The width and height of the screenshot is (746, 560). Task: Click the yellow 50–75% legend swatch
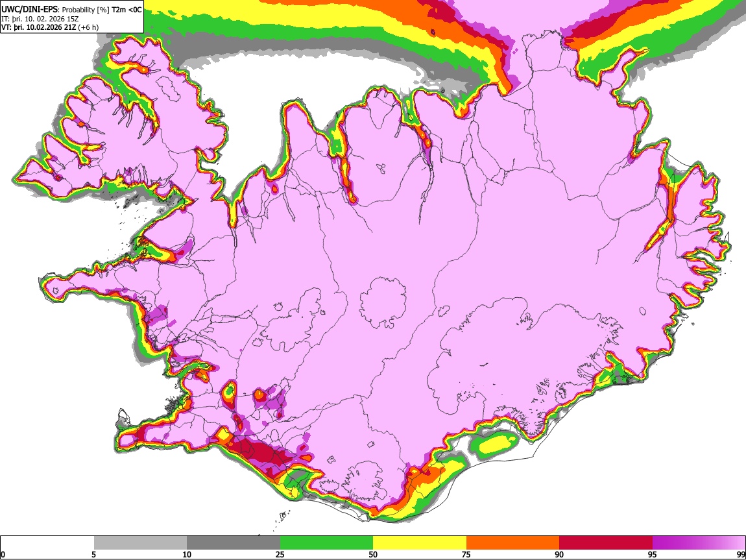(x=420, y=543)
